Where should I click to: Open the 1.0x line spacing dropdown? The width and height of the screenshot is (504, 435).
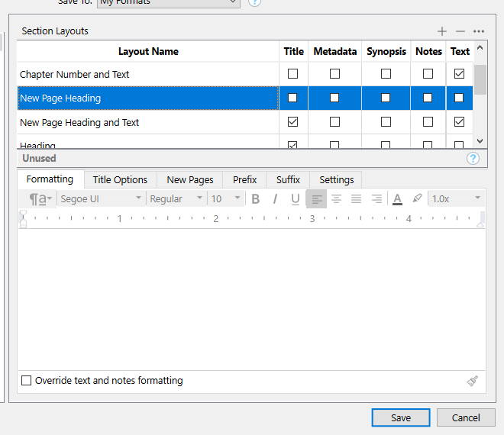click(x=456, y=198)
